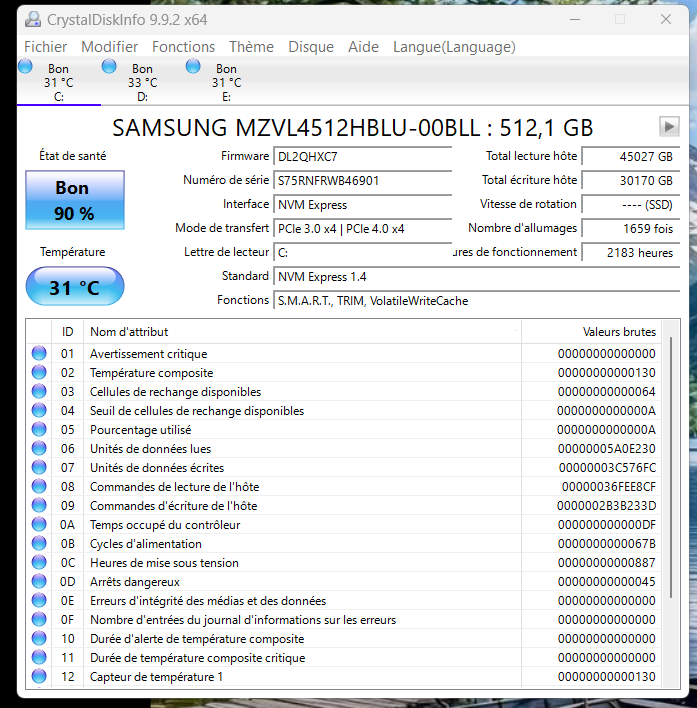This screenshot has height=708, width=697.
Task: Open the Fonctions menu
Action: tap(183, 47)
